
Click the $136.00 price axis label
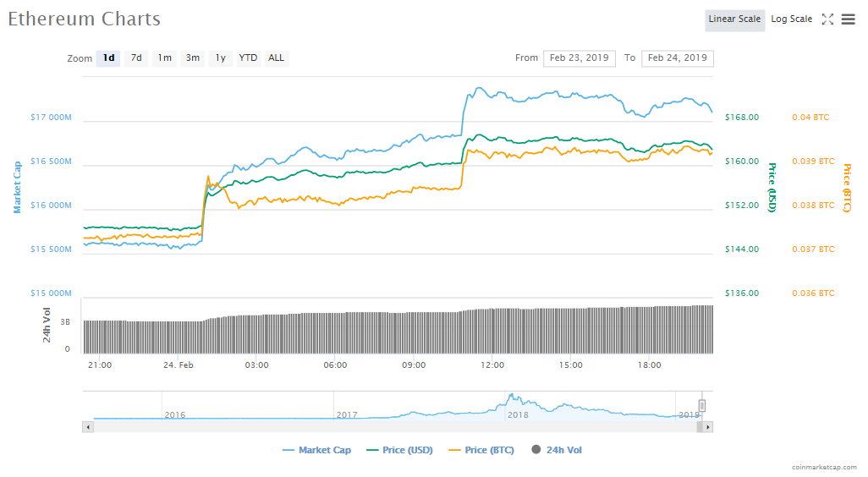pyautogui.click(x=742, y=293)
